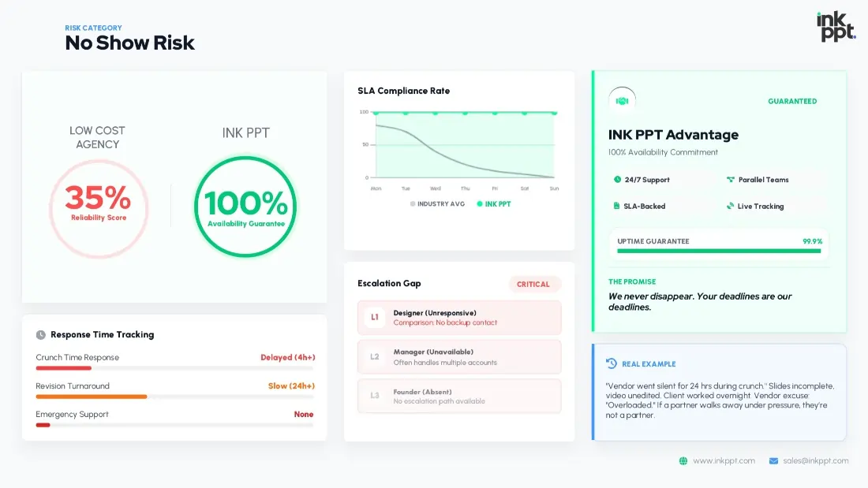This screenshot has width=868, height=488.
Task: Click the "INK PPT Advantage" heading
Action: click(x=673, y=135)
